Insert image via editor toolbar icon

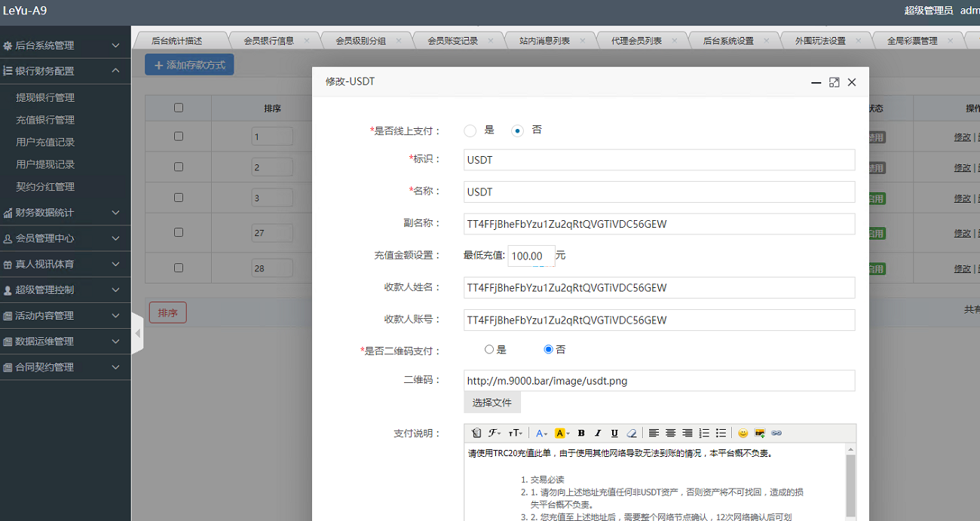point(760,433)
